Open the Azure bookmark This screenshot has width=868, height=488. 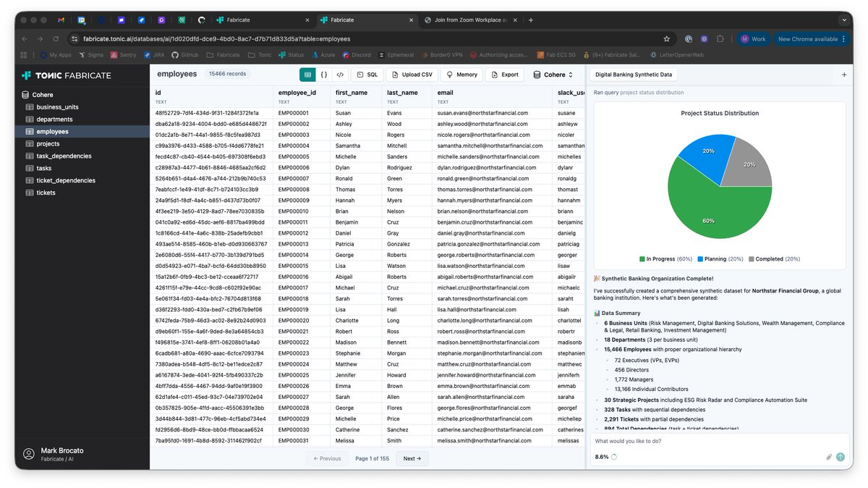pyautogui.click(x=323, y=55)
